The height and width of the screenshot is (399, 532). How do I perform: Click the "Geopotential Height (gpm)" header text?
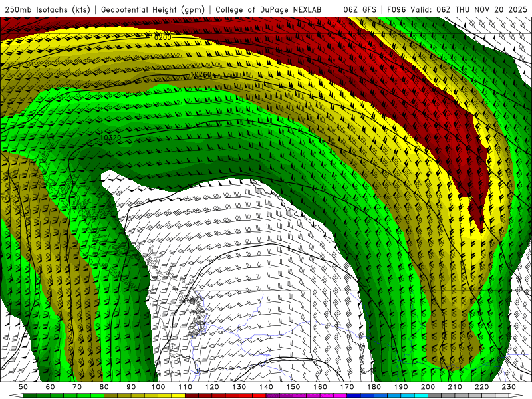pos(153,9)
